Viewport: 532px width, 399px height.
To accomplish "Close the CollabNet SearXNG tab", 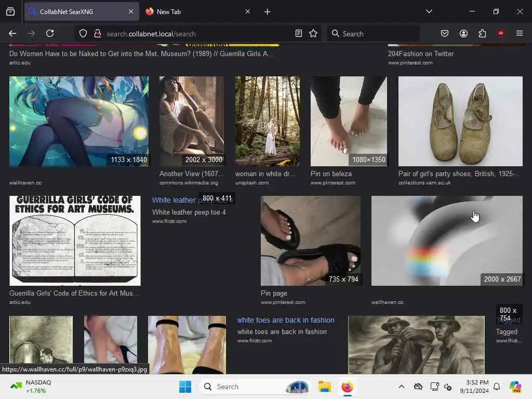I will pos(131,11).
